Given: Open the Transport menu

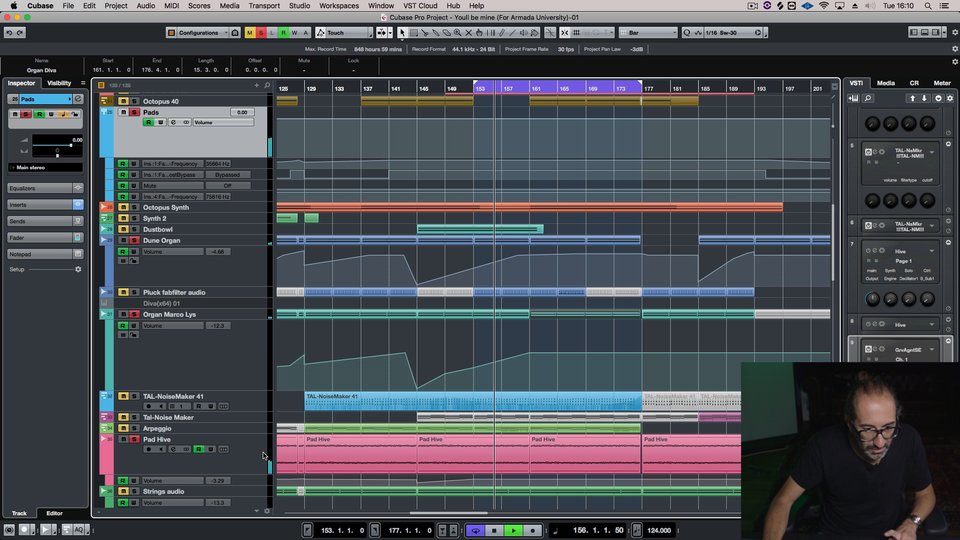Looking at the screenshot, I should pyautogui.click(x=264, y=6).
